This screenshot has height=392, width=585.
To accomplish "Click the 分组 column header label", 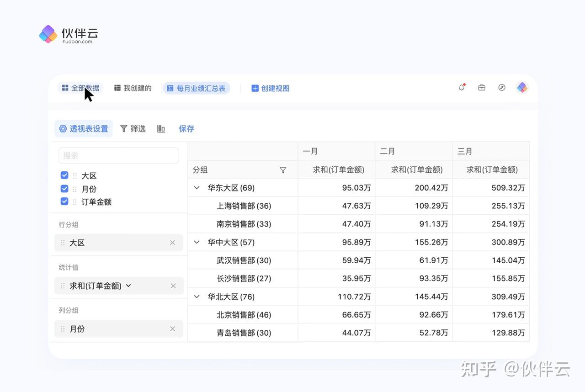I will [200, 170].
